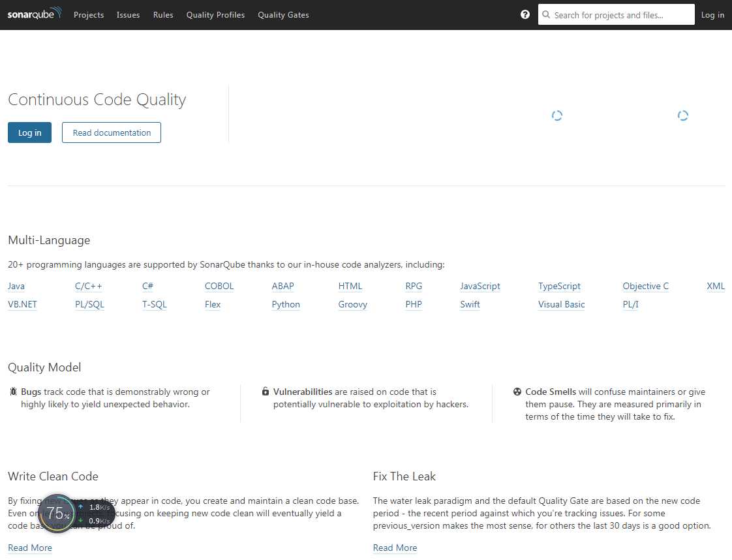This screenshot has height=560, width=732.
Task: Open Read documentation button
Action: 112,132
